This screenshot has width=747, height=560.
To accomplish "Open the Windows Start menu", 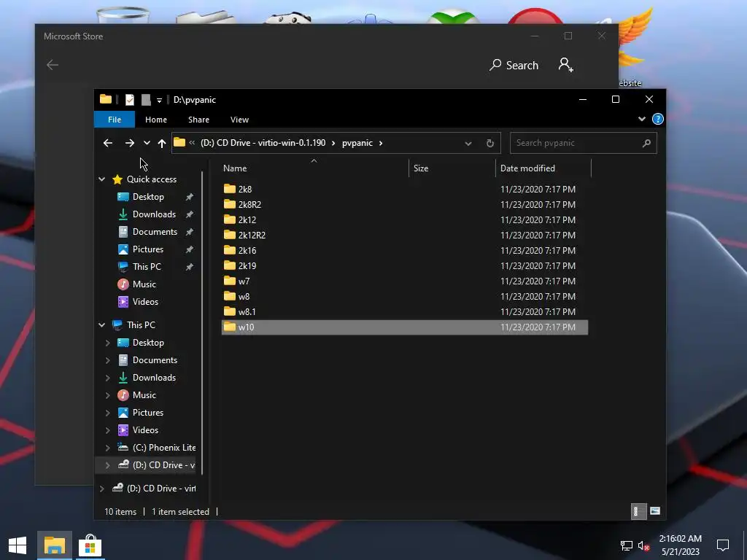I will tap(18, 545).
